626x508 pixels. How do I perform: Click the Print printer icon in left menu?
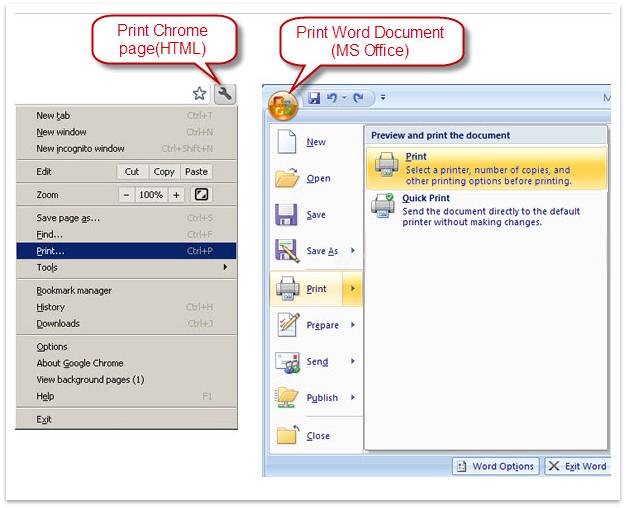(287, 288)
